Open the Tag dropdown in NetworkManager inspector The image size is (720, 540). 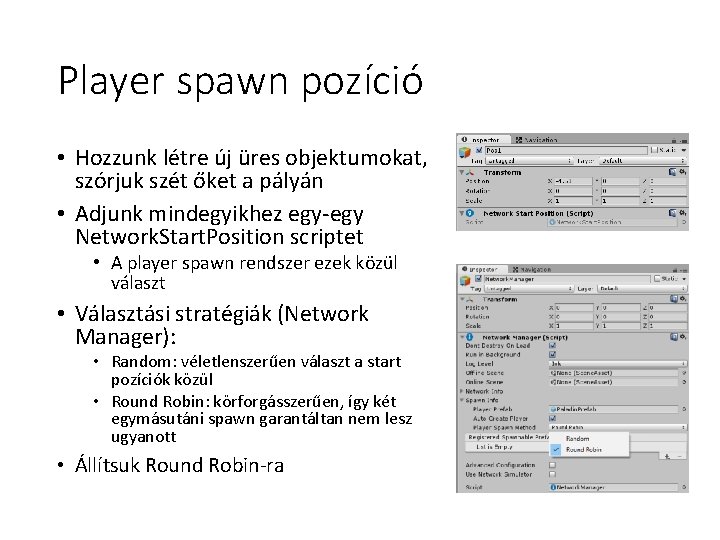coord(529,288)
